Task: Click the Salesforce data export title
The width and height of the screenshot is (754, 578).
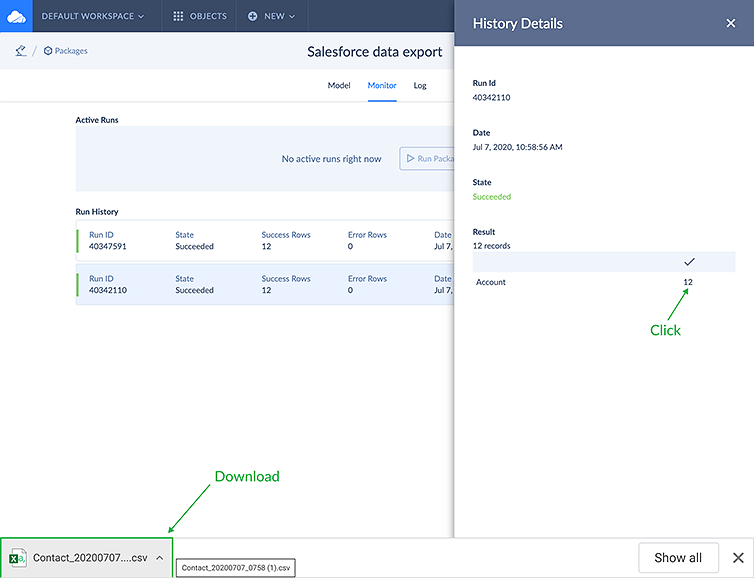Action: click(375, 51)
